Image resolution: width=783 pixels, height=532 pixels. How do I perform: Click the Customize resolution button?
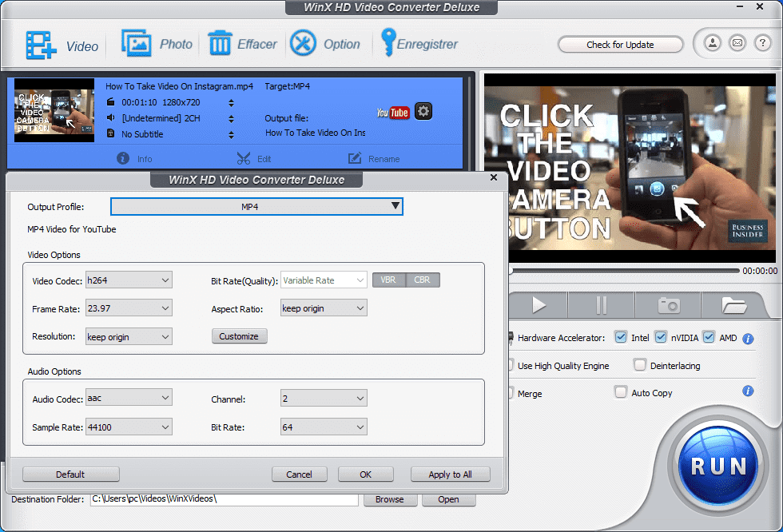239,335
